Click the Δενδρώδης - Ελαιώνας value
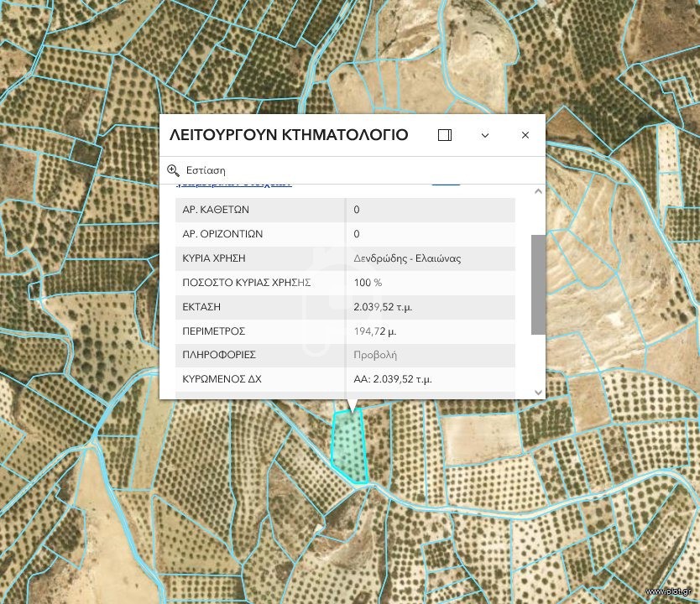Viewport: 700px width, 604px height. tap(407, 258)
